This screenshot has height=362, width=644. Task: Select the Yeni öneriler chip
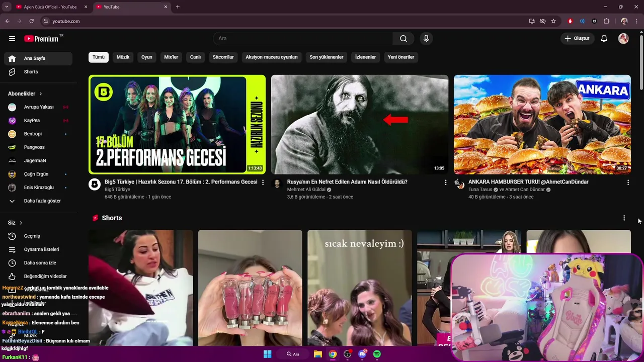tap(401, 57)
